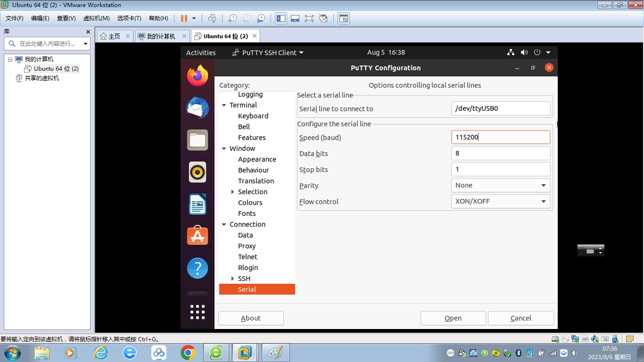Open the library search dropdown arrow
Image resolution: width=644 pixels, height=362 pixels.
[85, 43]
